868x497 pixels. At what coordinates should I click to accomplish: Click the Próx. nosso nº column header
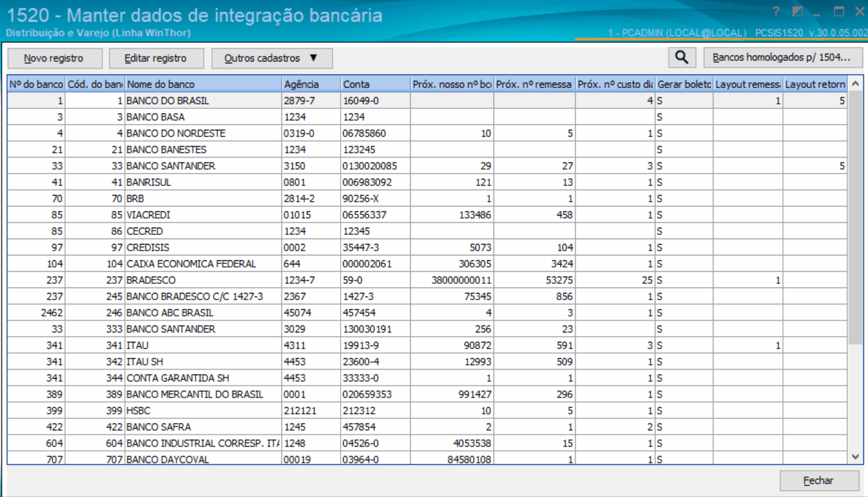(452, 84)
